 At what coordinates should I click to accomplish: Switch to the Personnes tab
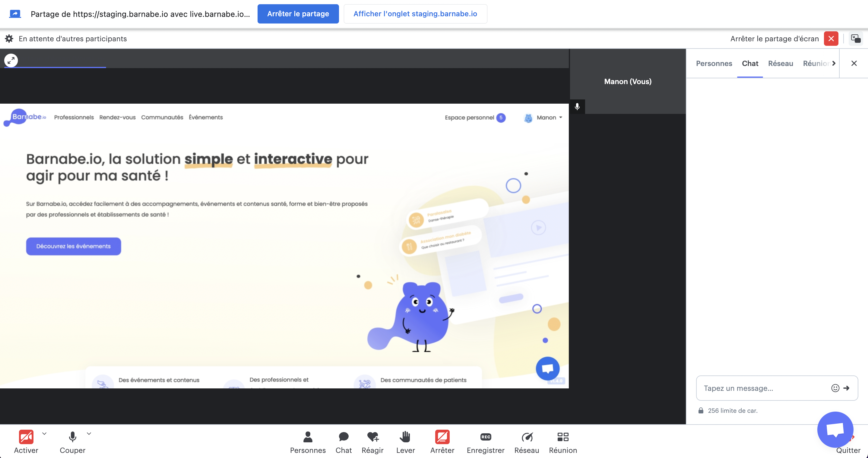click(x=714, y=64)
